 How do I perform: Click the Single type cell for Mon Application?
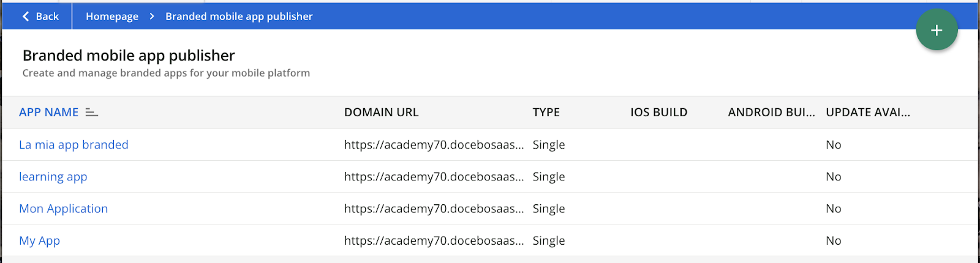(x=549, y=209)
